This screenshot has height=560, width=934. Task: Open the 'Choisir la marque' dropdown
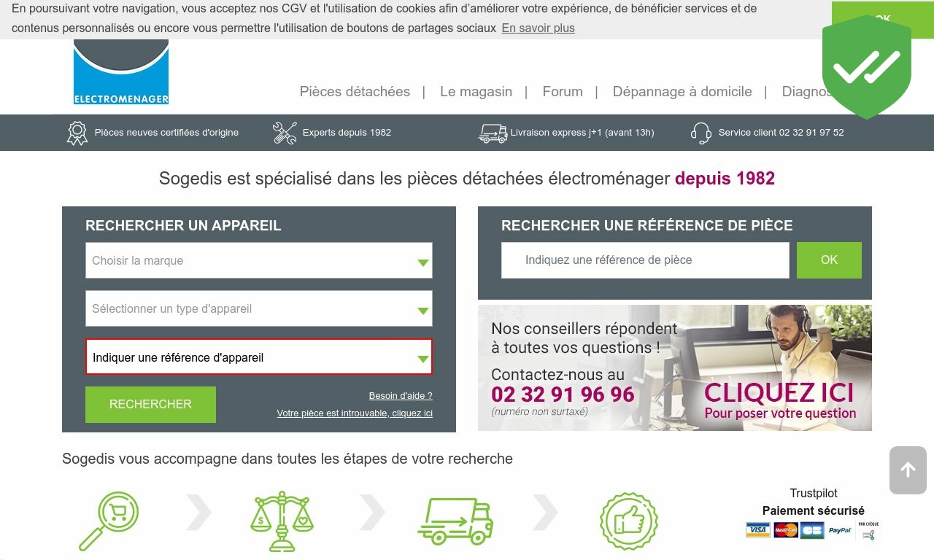[x=259, y=260]
